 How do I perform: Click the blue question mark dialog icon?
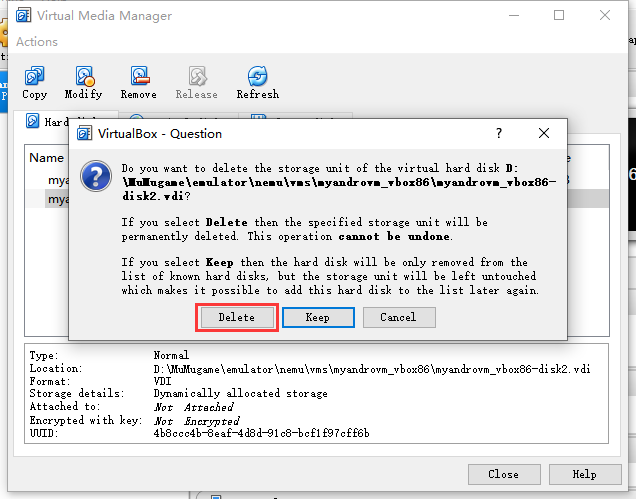click(96, 176)
